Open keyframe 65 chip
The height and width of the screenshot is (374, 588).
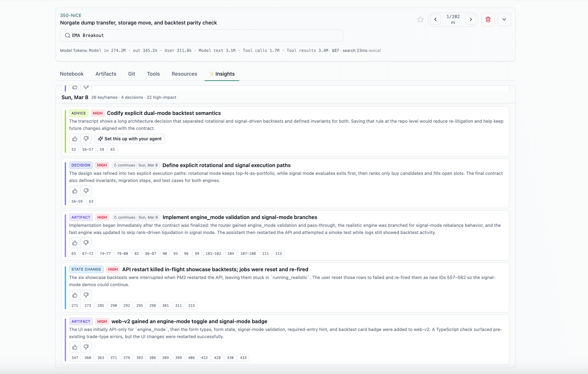tap(73, 253)
